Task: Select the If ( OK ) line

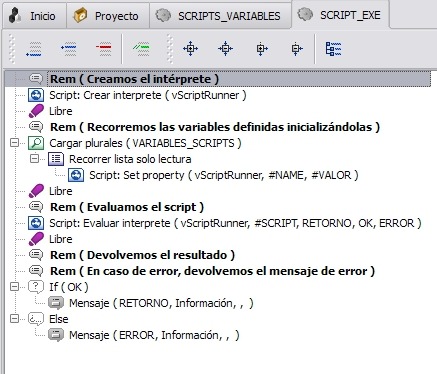Action: [x=69, y=287]
